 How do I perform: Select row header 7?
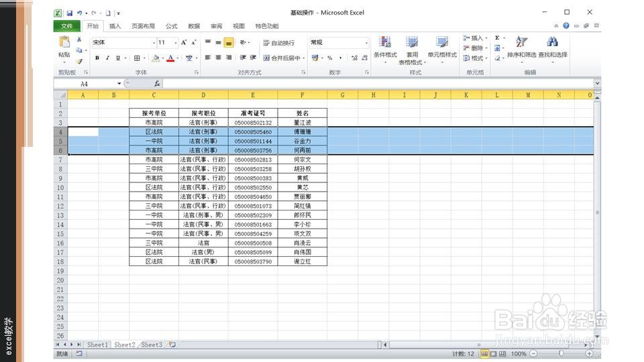[x=60, y=160]
